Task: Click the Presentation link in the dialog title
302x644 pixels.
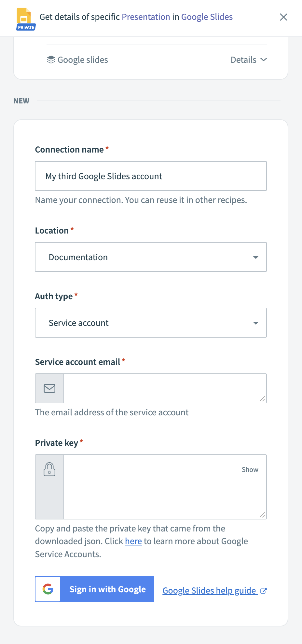Action: point(145,17)
